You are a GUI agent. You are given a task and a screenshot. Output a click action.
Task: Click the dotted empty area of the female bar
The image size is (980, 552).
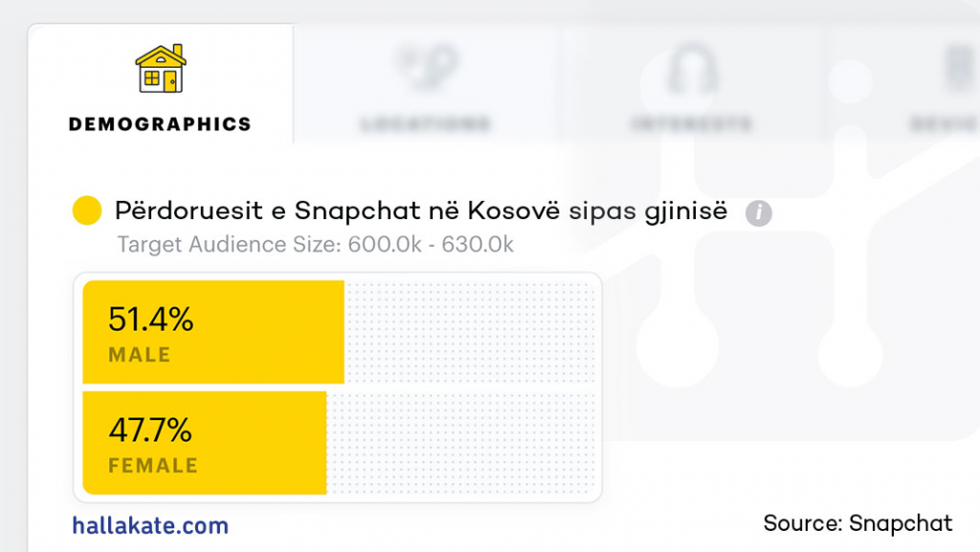click(x=461, y=443)
